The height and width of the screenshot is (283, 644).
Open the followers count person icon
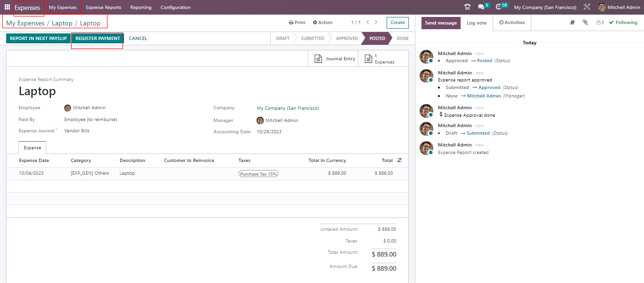[x=600, y=23]
